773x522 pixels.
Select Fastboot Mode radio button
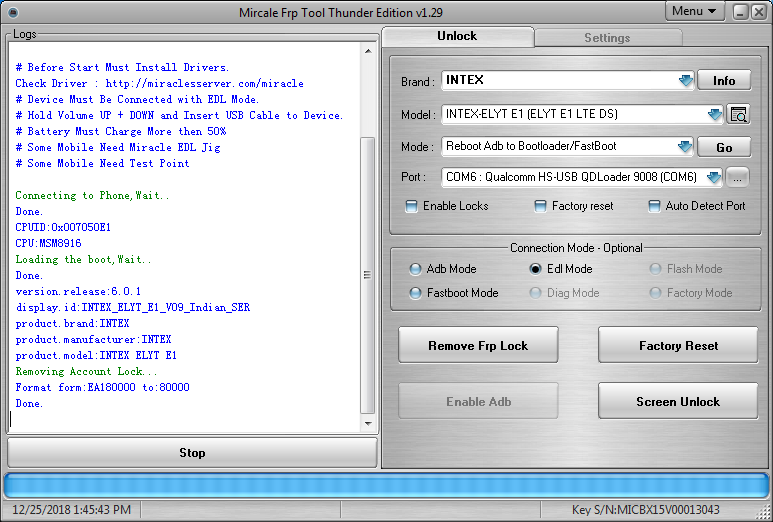(x=416, y=293)
